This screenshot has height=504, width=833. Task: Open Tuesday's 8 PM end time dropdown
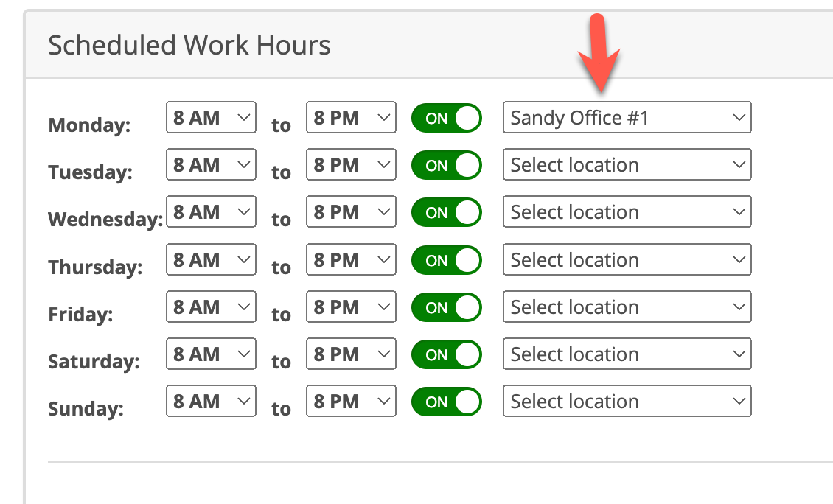(x=351, y=164)
